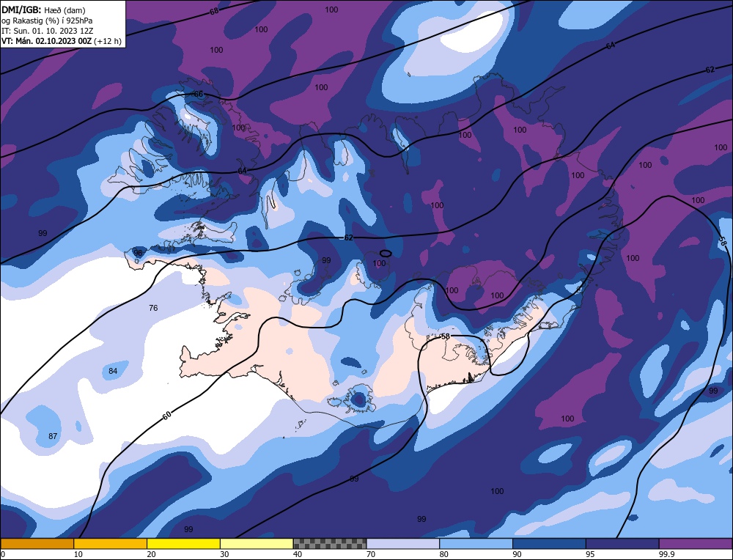733x560 pixels.
Task: Click the small closed oval contour in central Iceland
Action: (386, 254)
